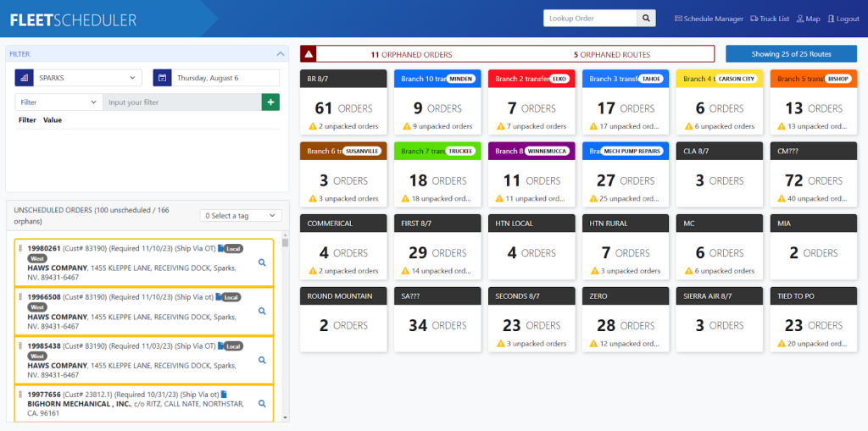Open the COMMERICAL route card
Image resolution: width=868 pixels, height=431 pixels.
click(343, 246)
